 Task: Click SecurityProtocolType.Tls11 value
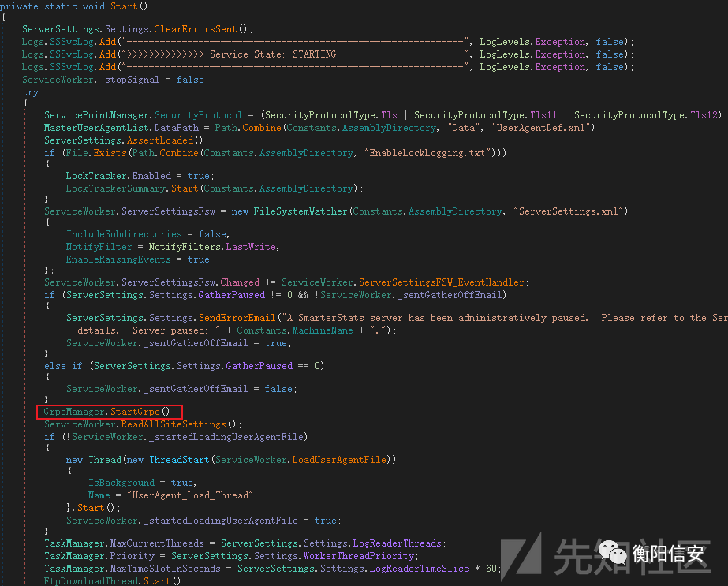[x=485, y=114]
